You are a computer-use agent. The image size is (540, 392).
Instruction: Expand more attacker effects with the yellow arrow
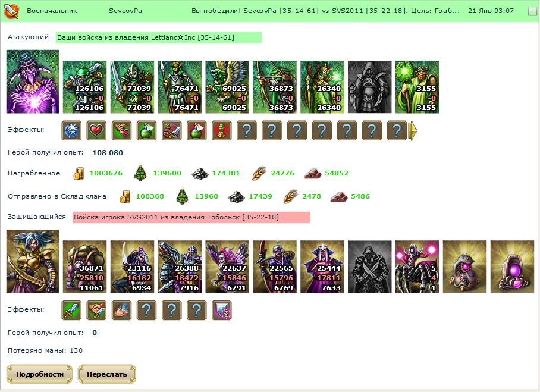[413, 130]
